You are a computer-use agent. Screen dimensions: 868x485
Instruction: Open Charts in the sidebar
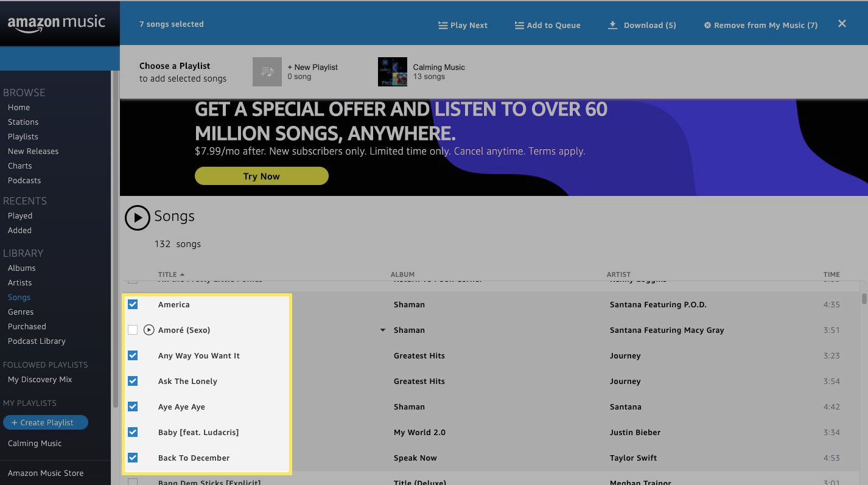coord(20,166)
